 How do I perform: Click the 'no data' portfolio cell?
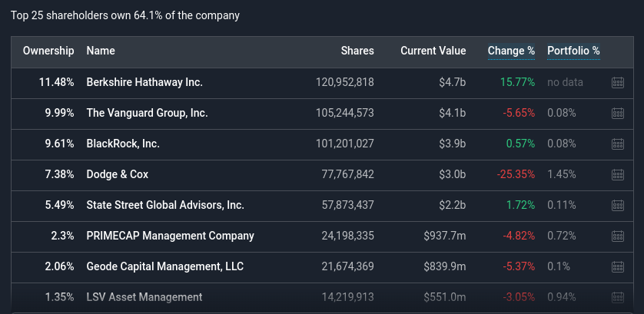(565, 82)
